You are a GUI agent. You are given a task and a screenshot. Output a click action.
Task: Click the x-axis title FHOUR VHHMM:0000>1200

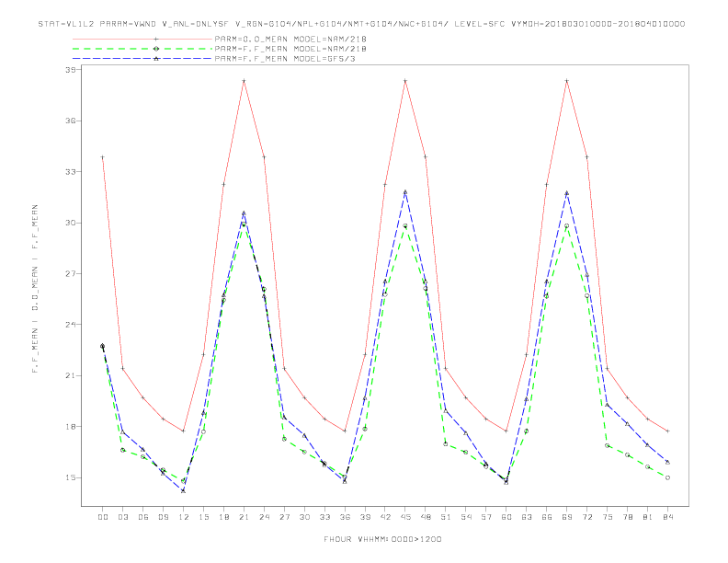click(x=382, y=539)
